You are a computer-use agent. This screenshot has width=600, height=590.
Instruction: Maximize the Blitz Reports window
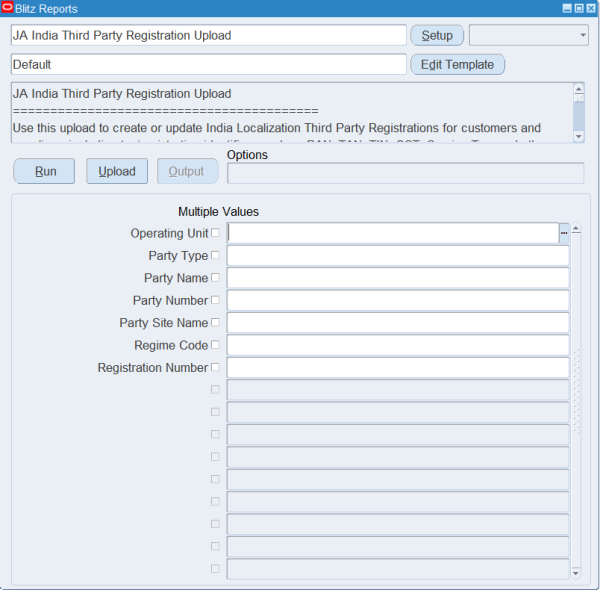coord(579,8)
